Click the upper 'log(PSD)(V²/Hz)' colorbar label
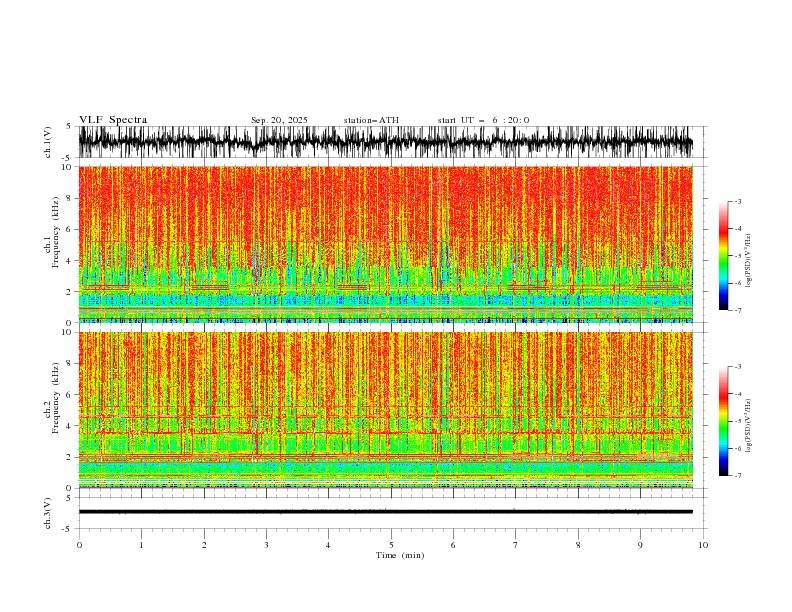This screenshot has width=792, height=612. point(748,261)
